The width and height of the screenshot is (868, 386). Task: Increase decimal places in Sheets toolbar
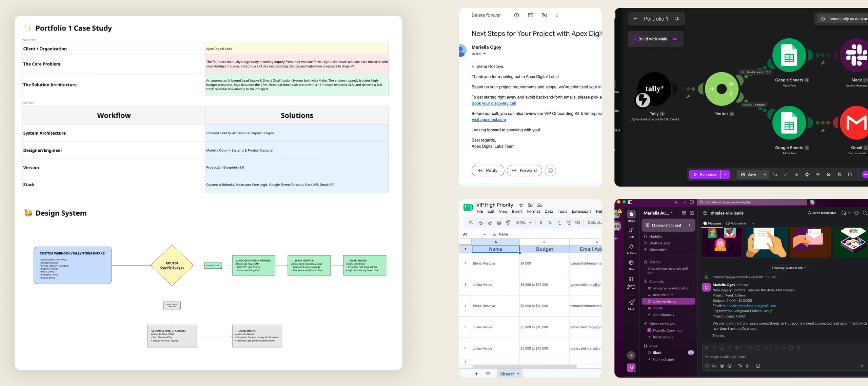[x=568, y=223]
